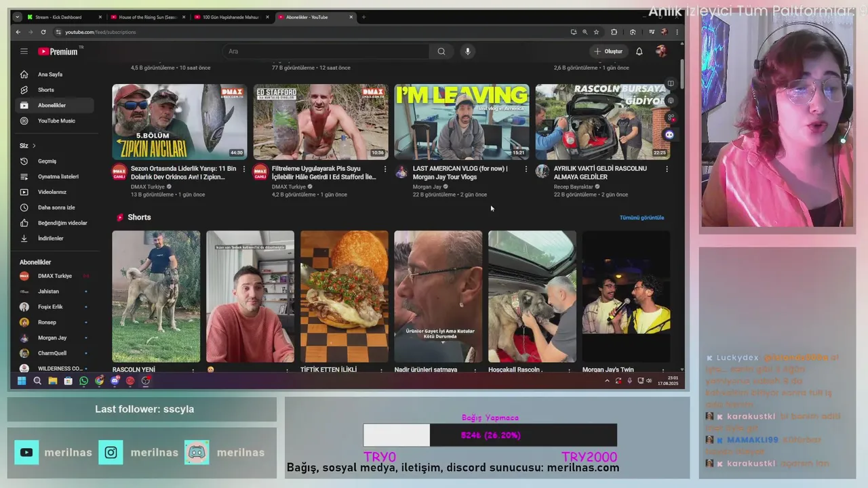Viewport: 868px width, 488px height.
Task: Click the Morgan Jay channel avatar under the video
Action: coord(401,171)
